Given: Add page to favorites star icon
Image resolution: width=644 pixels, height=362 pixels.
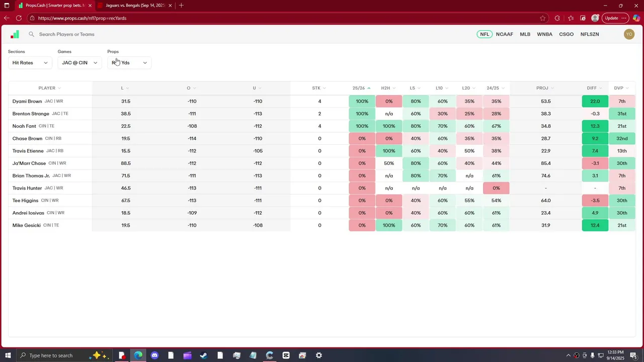Looking at the screenshot, I should pos(542,18).
